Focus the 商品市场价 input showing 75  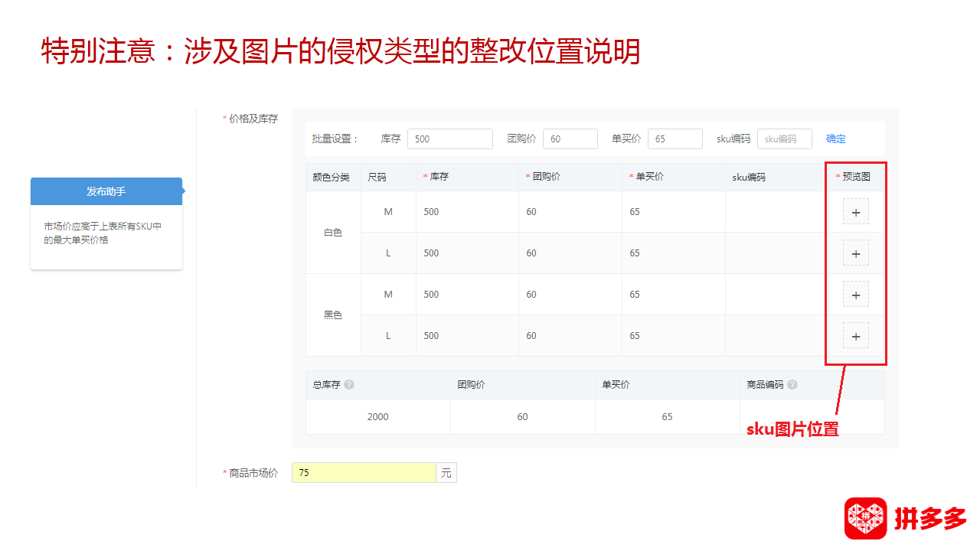tap(364, 473)
